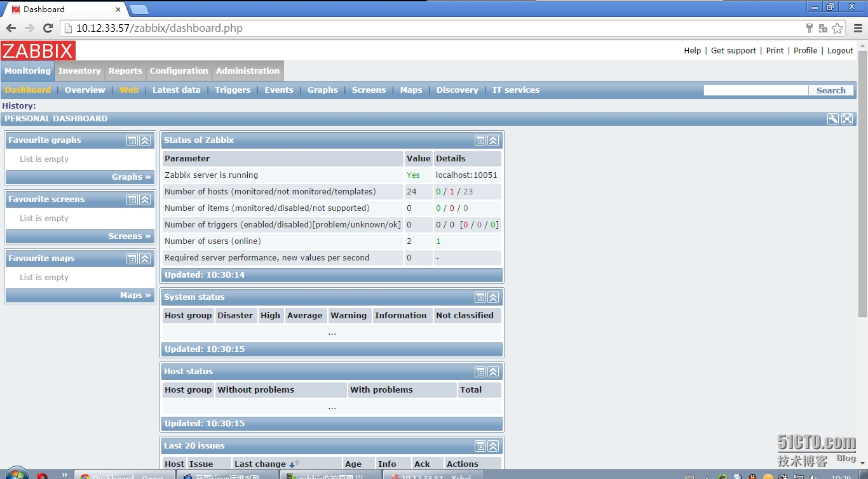This screenshot has height=479, width=868.
Task: Click the Get support link
Action: click(733, 51)
